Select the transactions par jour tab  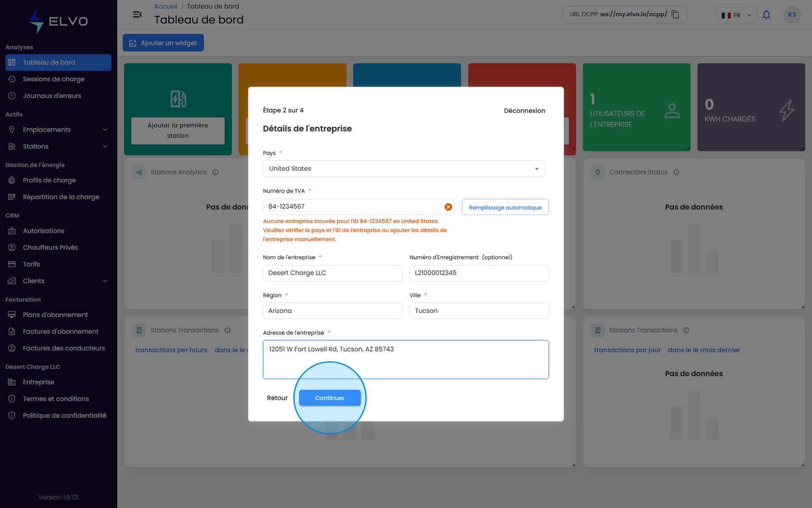627,350
